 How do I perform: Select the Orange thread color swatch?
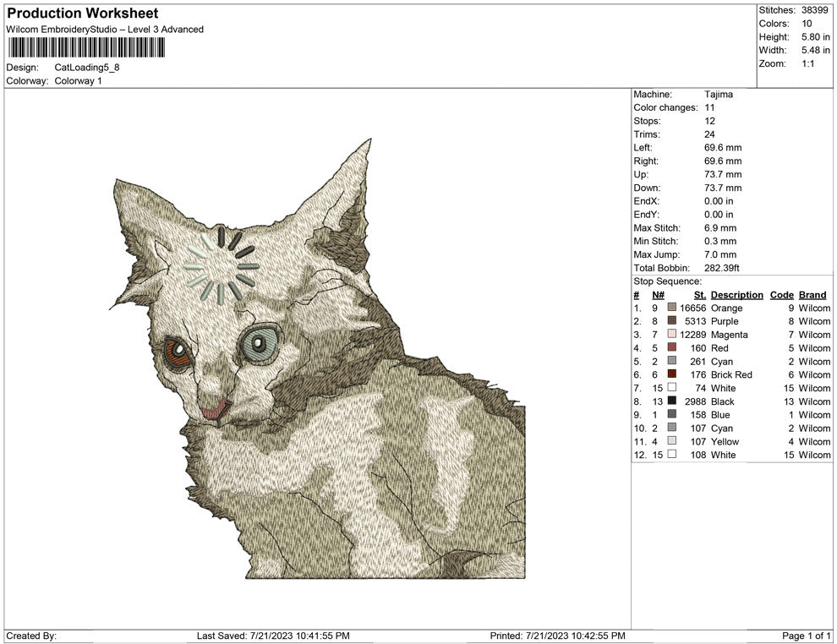(x=672, y=308)
